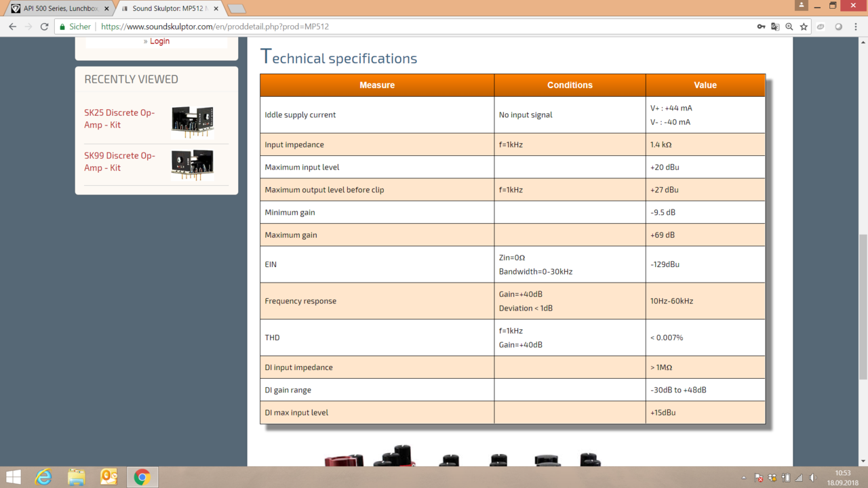Screen dimensions: 868x488
Task: Reload the current page
Action: click(x=44, y=26)
